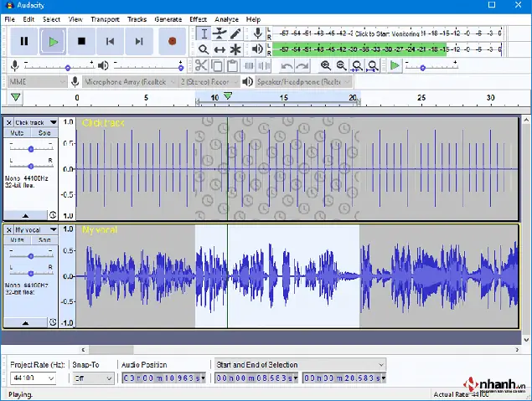Click the Redo arrow icon

(302, 65)
